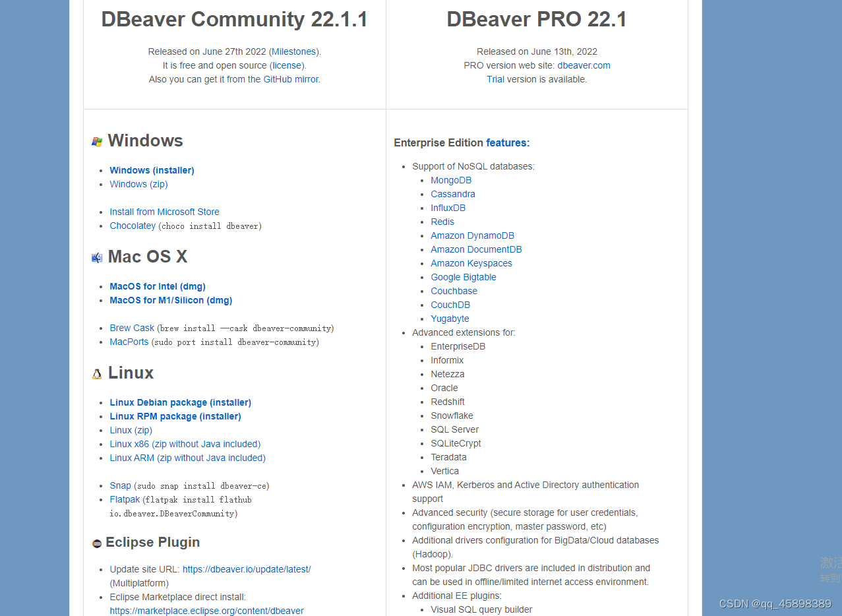Viewport: 842px width, 616px height.
Task: Click the Additional EE plugins text
Action: pos(457,596)
